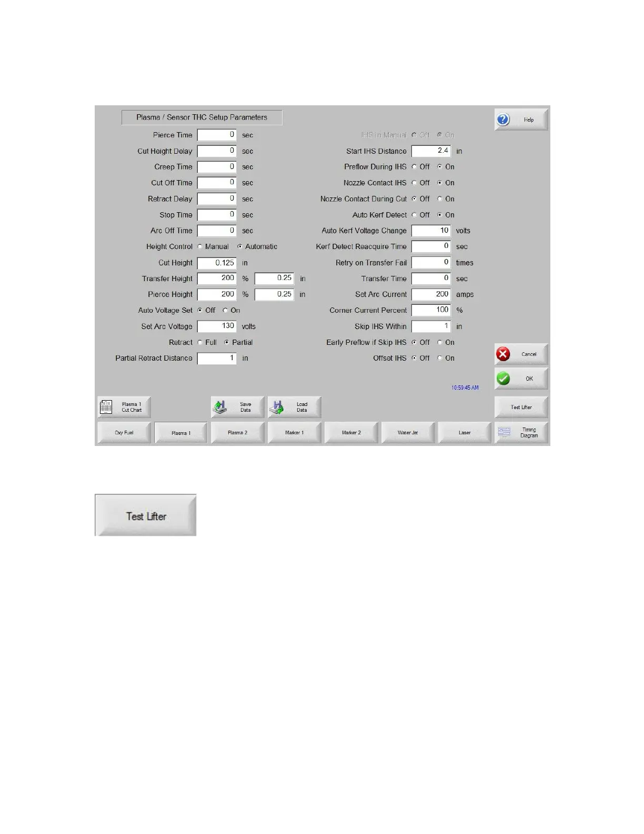Image resolution: width=644 pixels, height=834 pixels.
Task: Switch to the Plasma 1 tab
Action: point(181,433)
